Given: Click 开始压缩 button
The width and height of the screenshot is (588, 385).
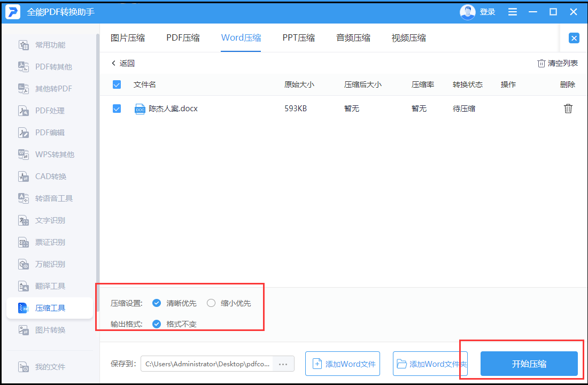Looking at the screenshot, I should (529, 364).
